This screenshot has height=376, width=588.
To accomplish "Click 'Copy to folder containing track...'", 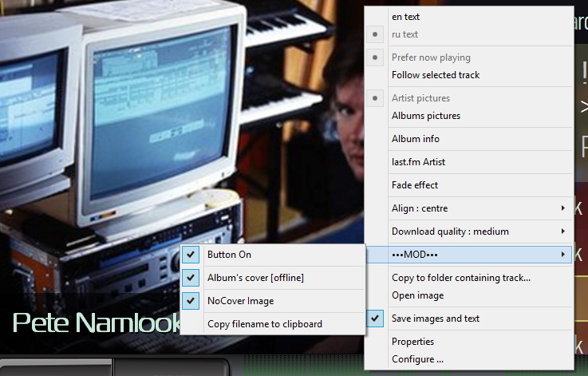I will click(x=469, y=278).
